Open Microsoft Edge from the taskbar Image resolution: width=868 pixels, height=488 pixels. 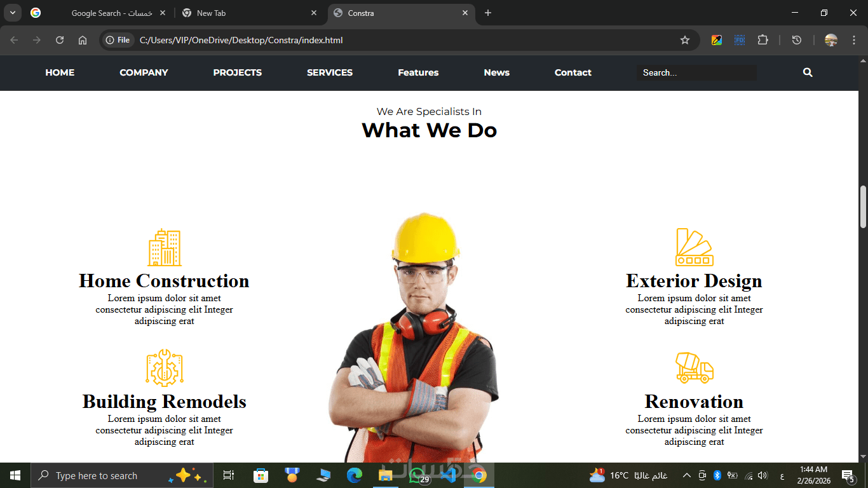[355, 475]
